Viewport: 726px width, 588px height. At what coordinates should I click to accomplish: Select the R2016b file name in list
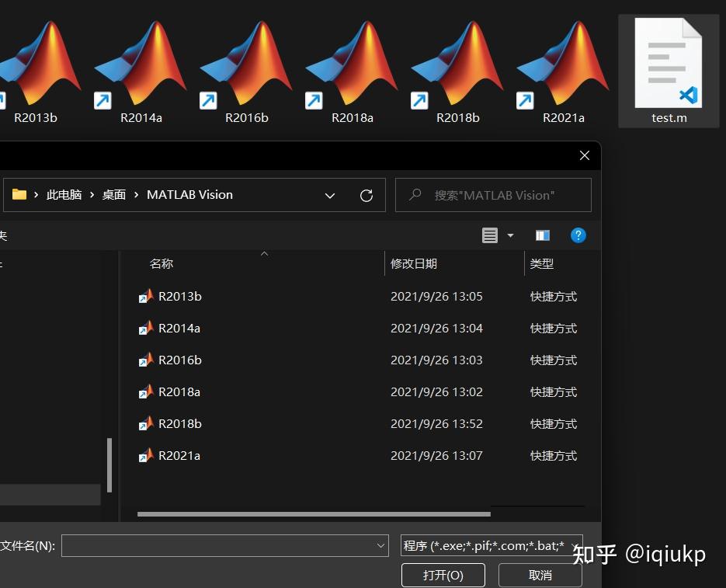click(179, 360)
